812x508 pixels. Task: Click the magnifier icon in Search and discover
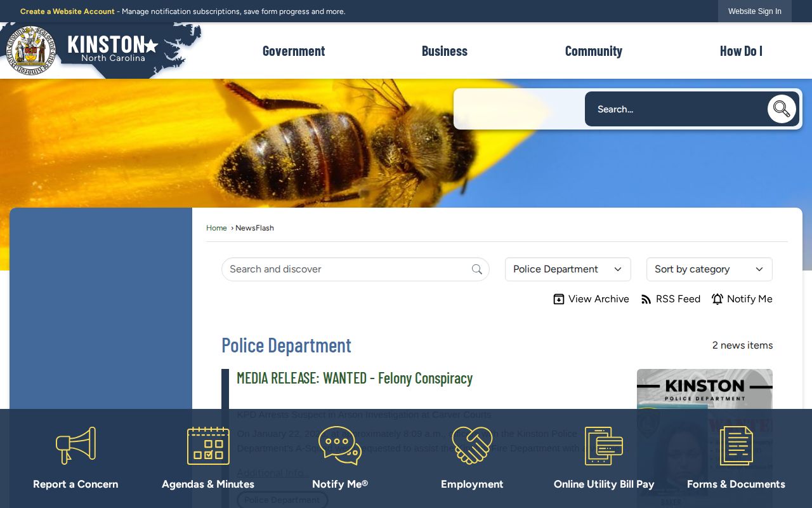tap(477, 269)
